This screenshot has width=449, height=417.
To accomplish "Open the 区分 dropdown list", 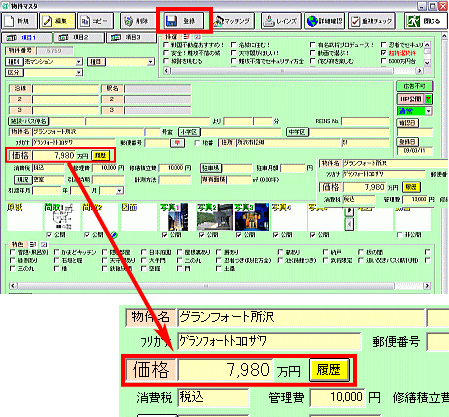I will (x=79, y=73).
